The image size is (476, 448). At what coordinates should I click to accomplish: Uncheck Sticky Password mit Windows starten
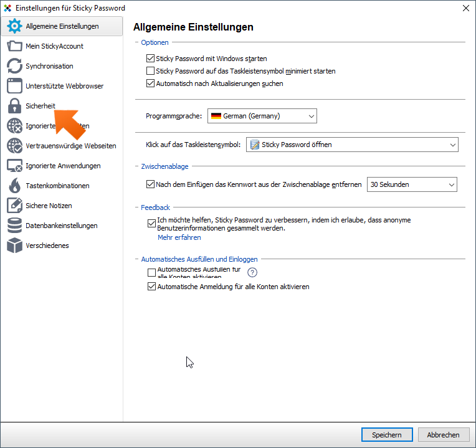click(x=150, y=59)
